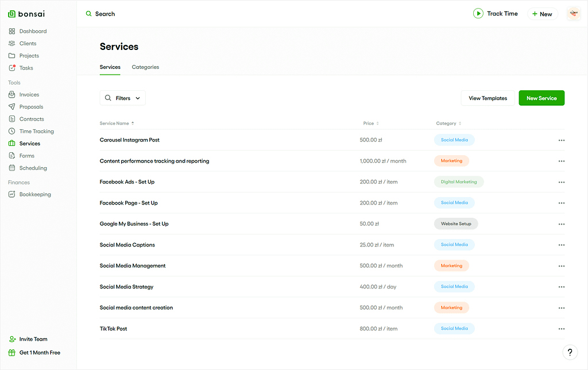Open options menu for Social Media Strategy
The image size is (588, 370).
click(x=562, y=287)
